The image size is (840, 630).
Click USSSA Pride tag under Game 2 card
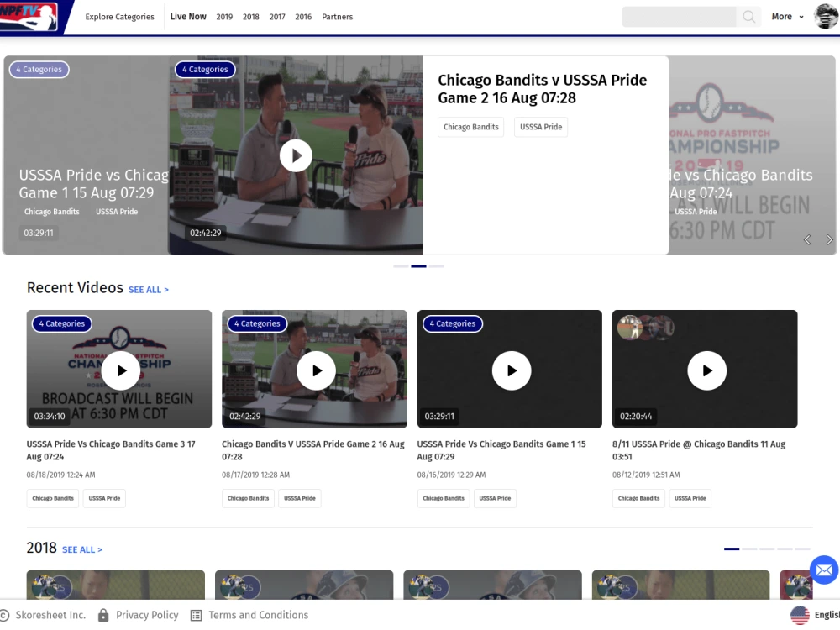click(x=300, y=498)
